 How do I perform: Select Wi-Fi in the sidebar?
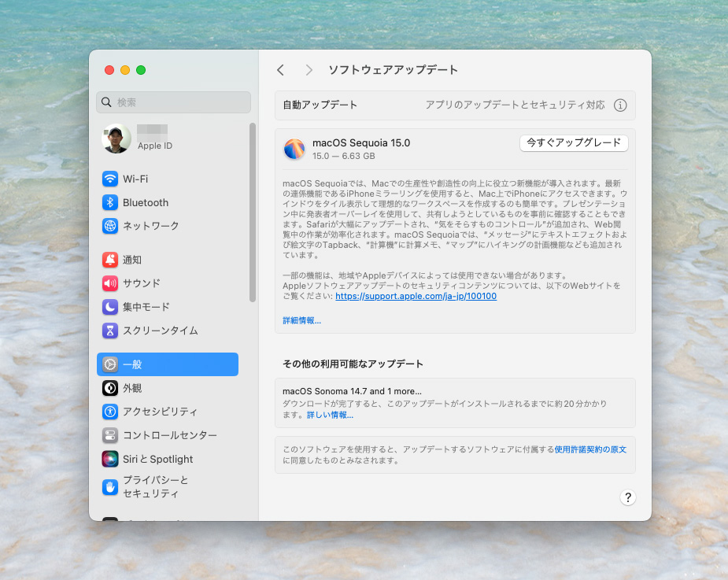pyautogui.click(x=135, y=179)
